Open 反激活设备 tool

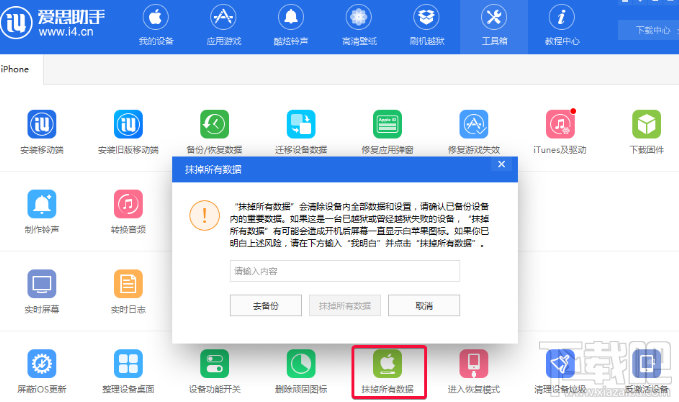click(647, 371)
